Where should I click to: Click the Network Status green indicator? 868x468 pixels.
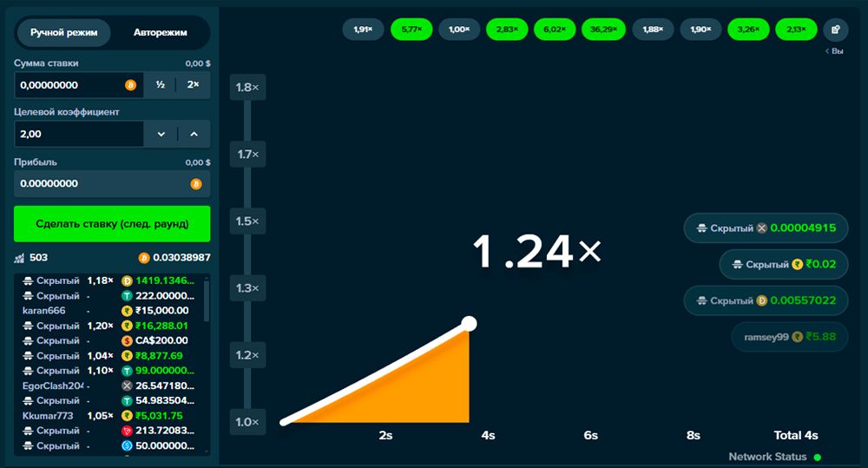tap(818, 457)
